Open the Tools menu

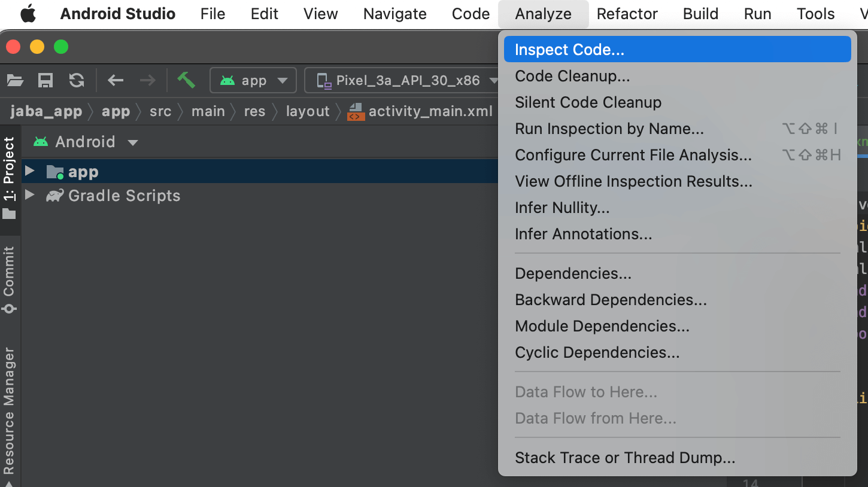tap(816, 14)
